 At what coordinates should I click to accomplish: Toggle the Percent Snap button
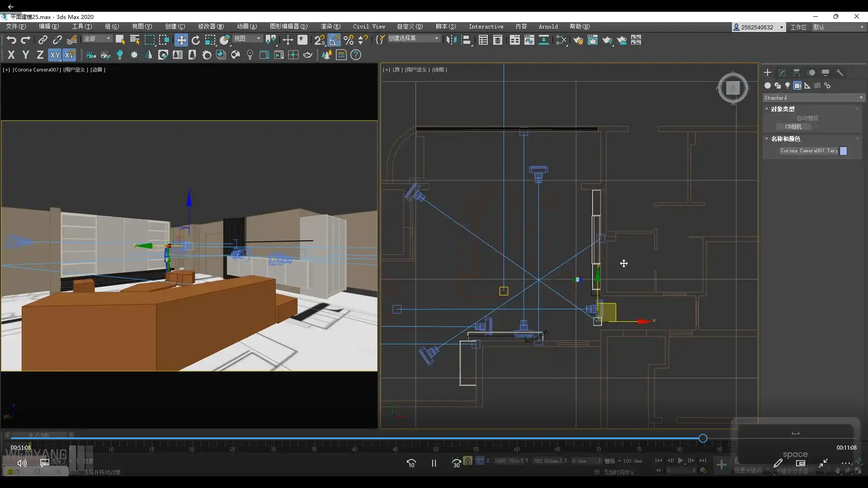pos(348,40)
